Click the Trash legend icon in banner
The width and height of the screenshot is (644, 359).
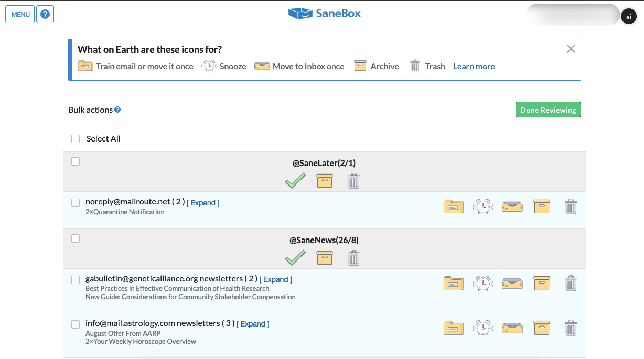point(414,66)
